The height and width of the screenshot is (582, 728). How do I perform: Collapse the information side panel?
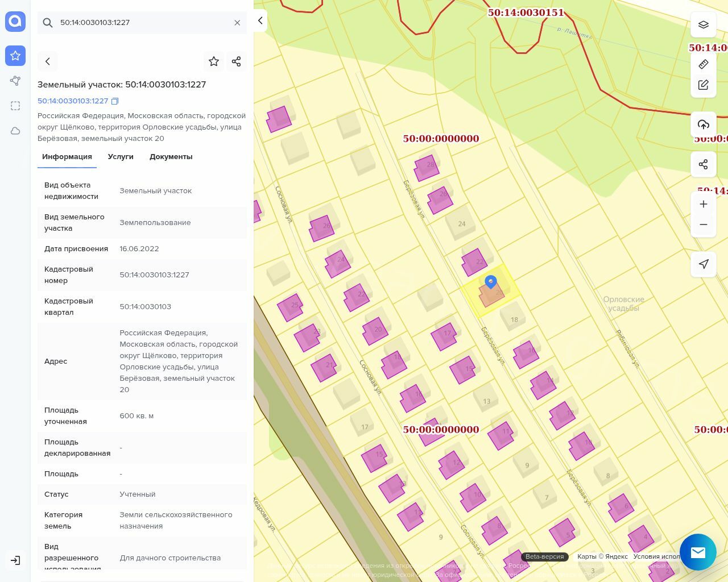(x=260, y=21)
